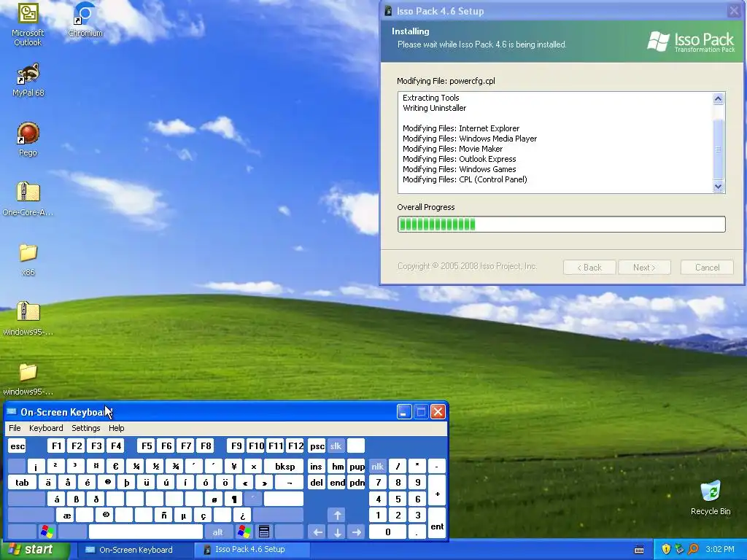Click the Safely Remove Hardware tray icon

click(679, 550)
